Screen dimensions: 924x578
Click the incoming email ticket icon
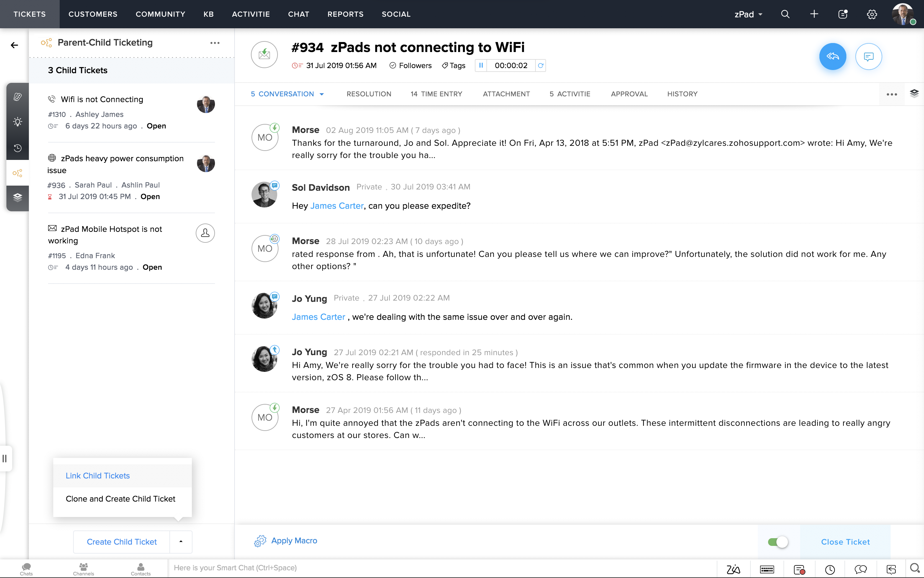coord(264,55)
